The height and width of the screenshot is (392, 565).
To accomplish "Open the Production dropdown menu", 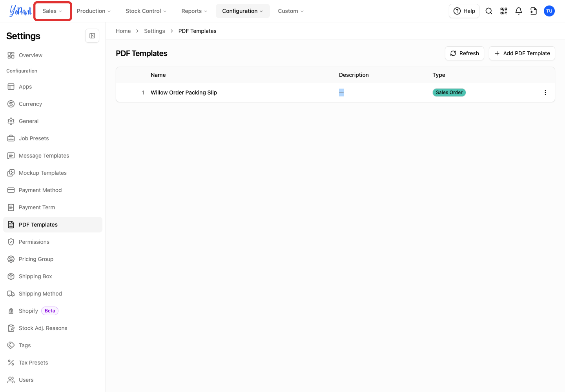I will (x=94, y=11).
